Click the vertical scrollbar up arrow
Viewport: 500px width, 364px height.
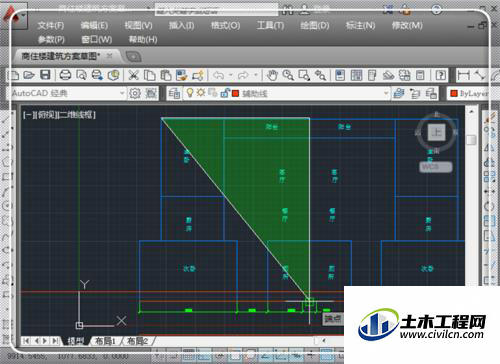click(x=471, y=112)
